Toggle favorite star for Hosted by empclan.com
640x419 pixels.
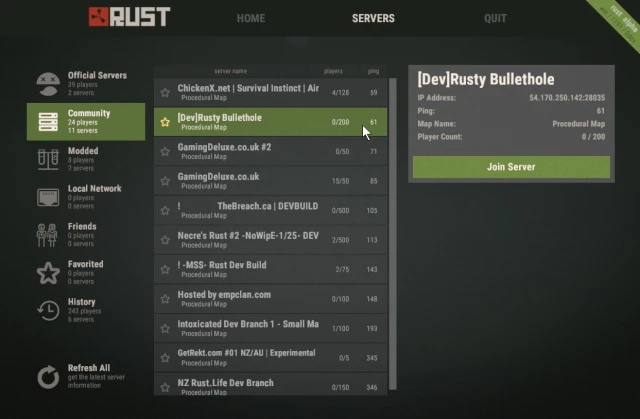(165, 299)
